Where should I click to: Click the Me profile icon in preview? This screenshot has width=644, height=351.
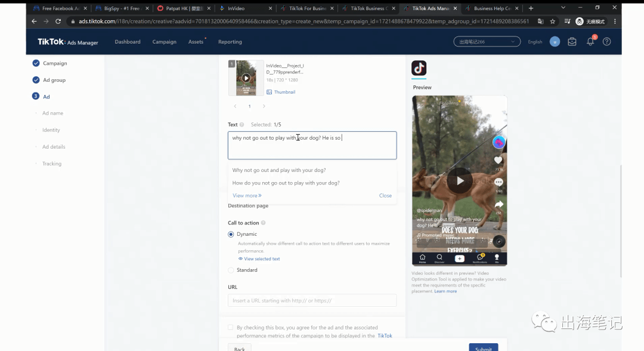tap(497, 258)
